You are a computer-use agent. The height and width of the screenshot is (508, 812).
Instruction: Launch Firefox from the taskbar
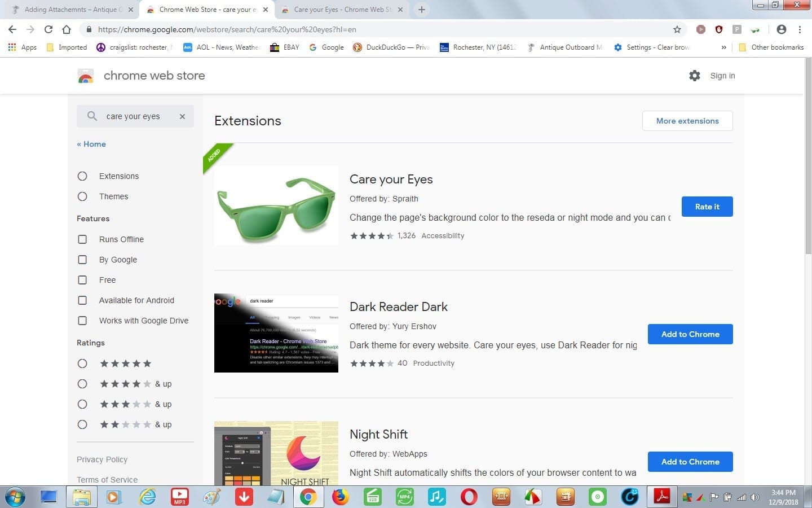tap(340, 497)
